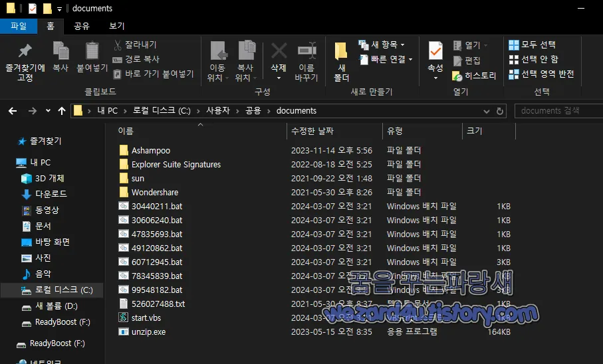Go forward with the right arrow
The width and height of the screenshot is (603, 364).
[x=33, y=111]
